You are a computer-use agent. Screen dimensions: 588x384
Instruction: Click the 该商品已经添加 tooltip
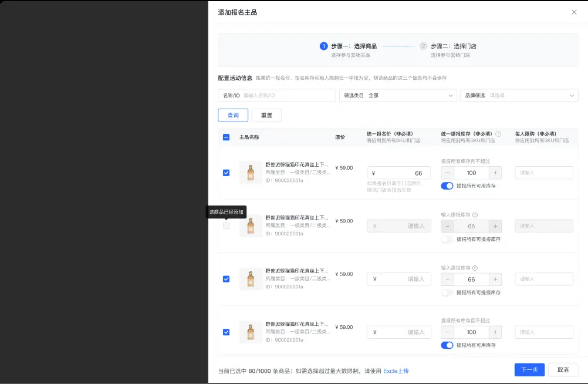pos(226,212)
